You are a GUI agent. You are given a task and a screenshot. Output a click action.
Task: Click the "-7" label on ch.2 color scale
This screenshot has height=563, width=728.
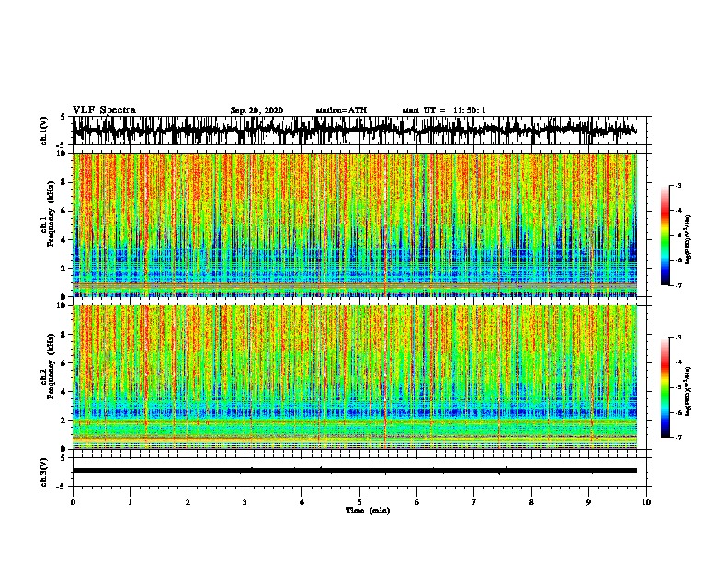coord(678,437)
